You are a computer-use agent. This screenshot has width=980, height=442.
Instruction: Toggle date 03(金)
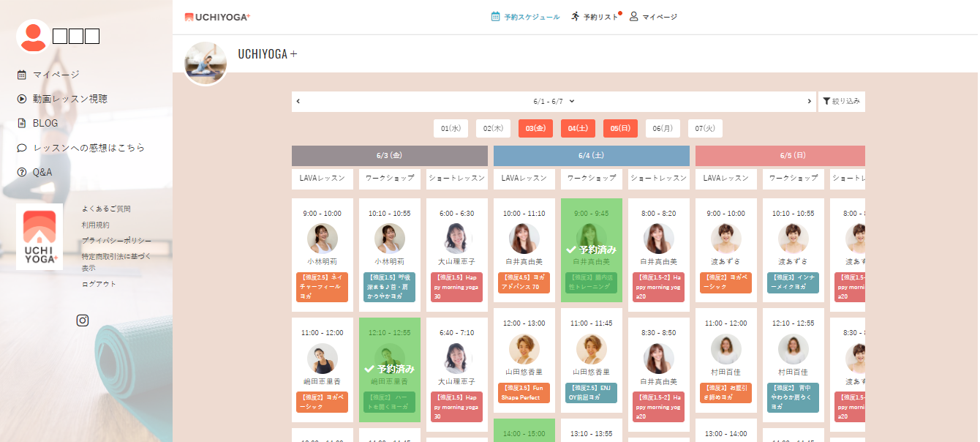535,128
